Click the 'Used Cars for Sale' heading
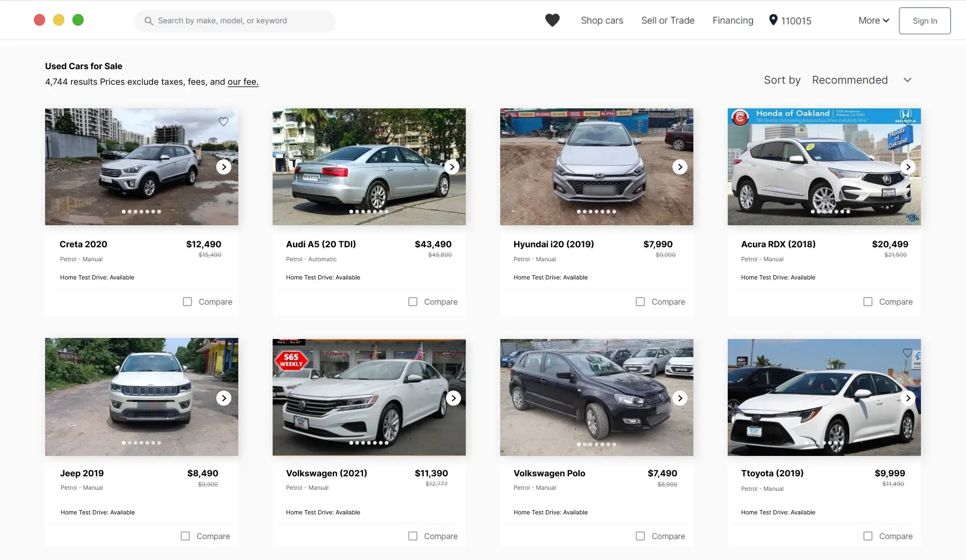The height and width of the screenshot is (560, 966). (x=84, y=66)
